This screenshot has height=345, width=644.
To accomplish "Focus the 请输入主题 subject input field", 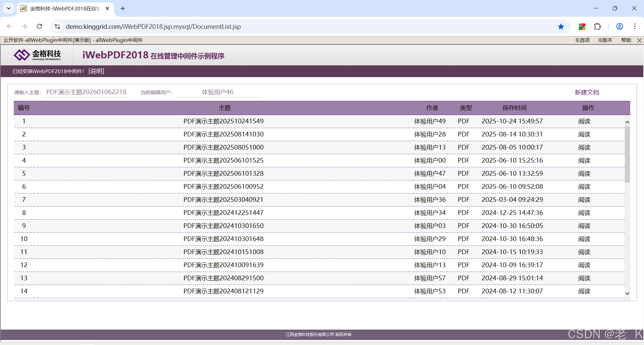I will click(87, 92).
